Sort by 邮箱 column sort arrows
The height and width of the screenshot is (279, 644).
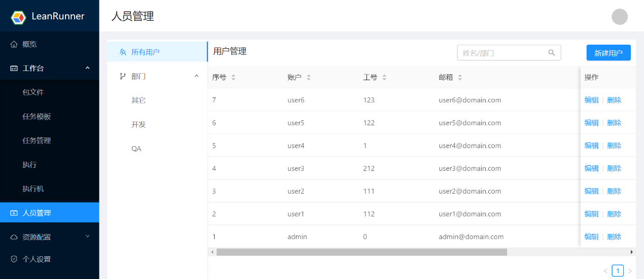point(460,78)
